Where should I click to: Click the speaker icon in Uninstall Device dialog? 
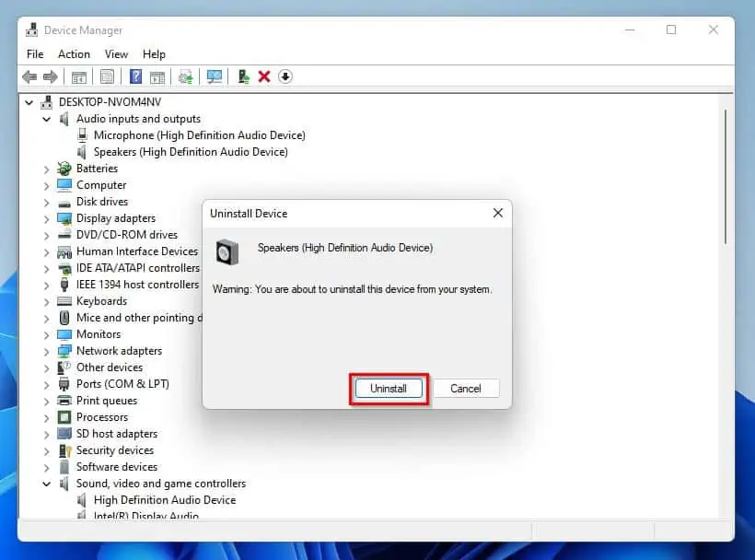[226, 251]
